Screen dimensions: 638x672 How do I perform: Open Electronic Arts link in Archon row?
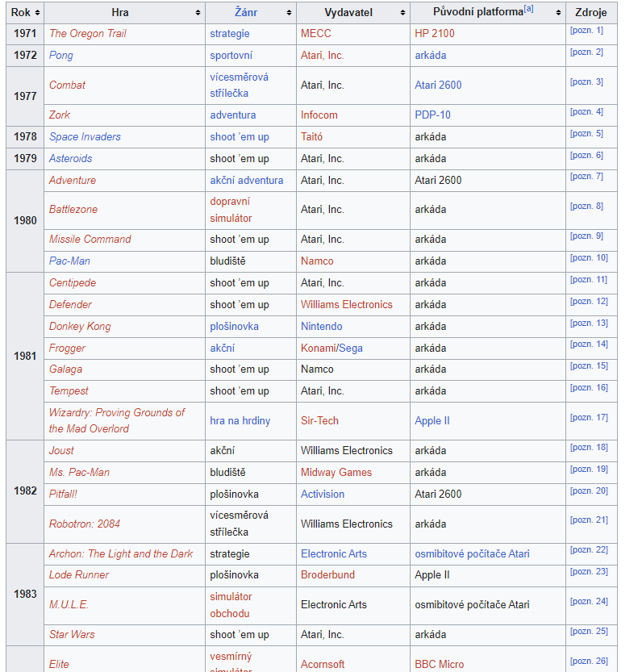[x=333, y=553]
